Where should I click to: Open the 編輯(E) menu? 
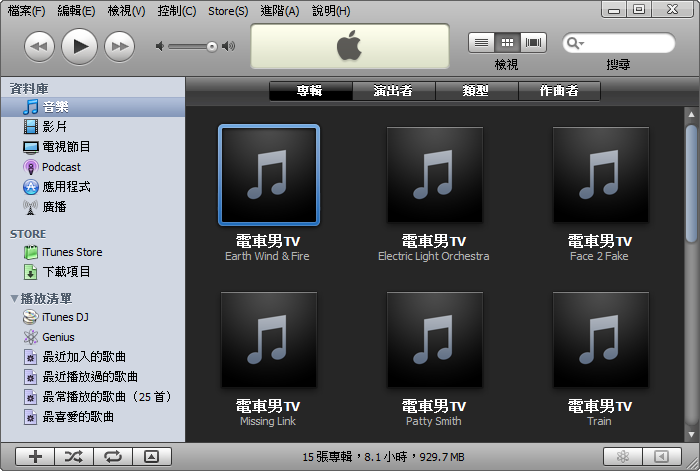[x=76, y=11]
